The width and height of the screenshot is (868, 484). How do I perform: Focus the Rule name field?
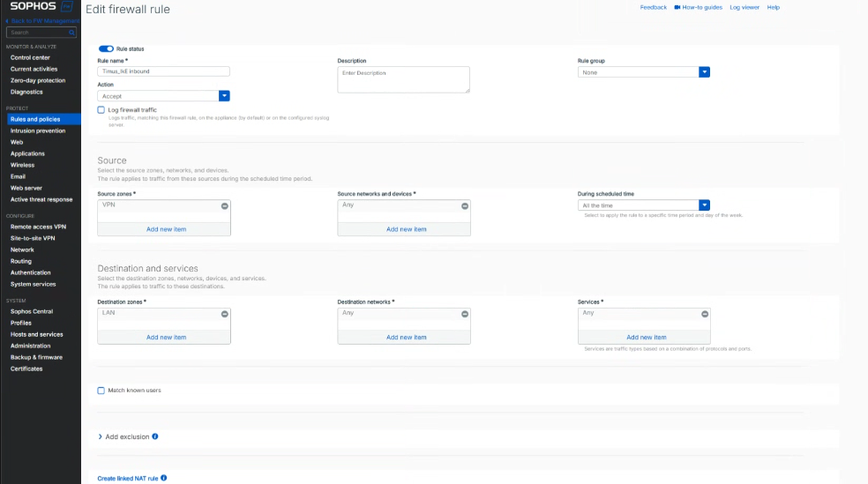point(163,71)
